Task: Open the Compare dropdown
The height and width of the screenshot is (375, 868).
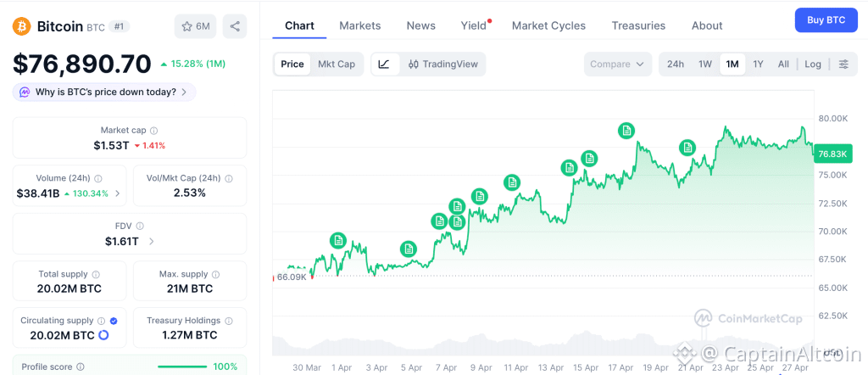Action: [x=617, y=64]
